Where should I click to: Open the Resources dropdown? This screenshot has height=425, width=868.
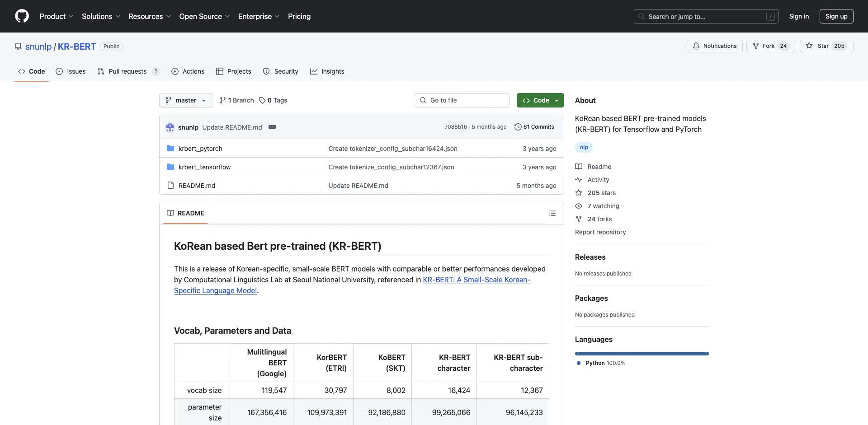pyautogui.click(x=150, y=16)
